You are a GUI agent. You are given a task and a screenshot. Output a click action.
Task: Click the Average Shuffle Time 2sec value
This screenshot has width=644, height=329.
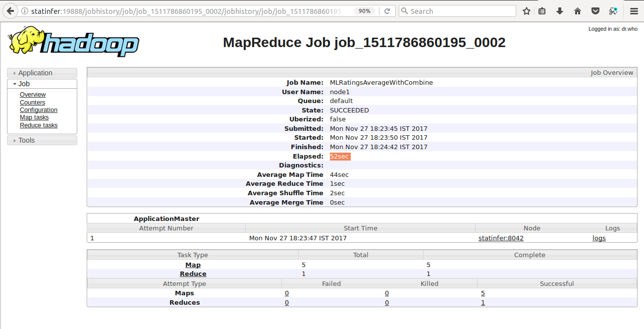point(337,193)
